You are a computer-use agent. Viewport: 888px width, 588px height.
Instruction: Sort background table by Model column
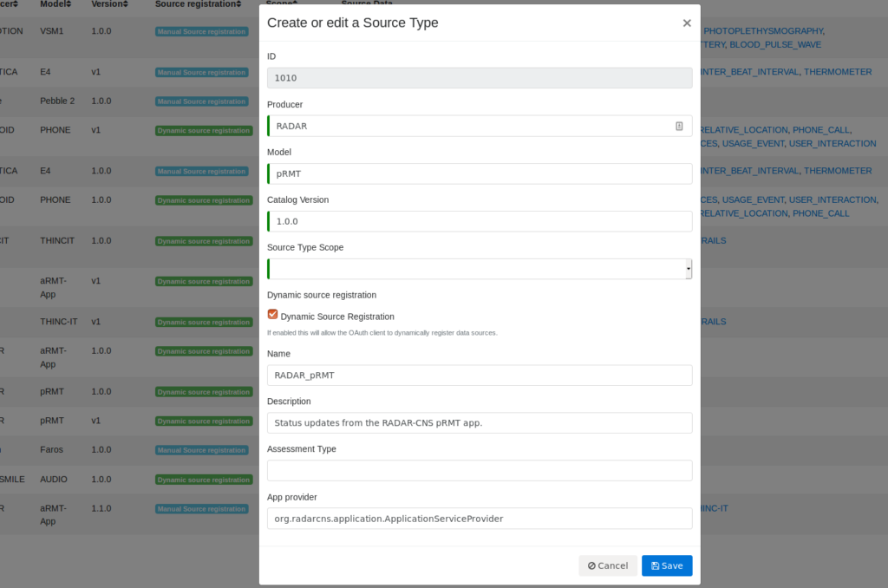pos(55,4)
